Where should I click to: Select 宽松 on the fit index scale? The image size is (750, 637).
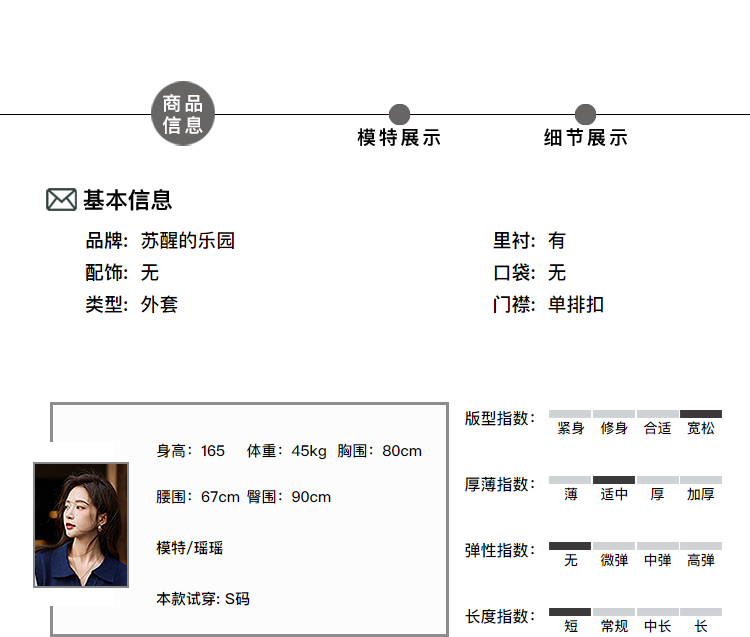click(x=700, y=427)
